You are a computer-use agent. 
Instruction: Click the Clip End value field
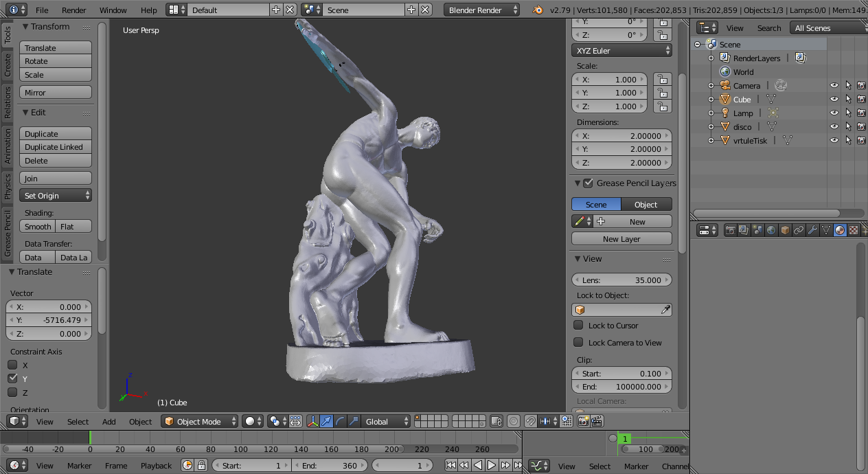(621, 387)
